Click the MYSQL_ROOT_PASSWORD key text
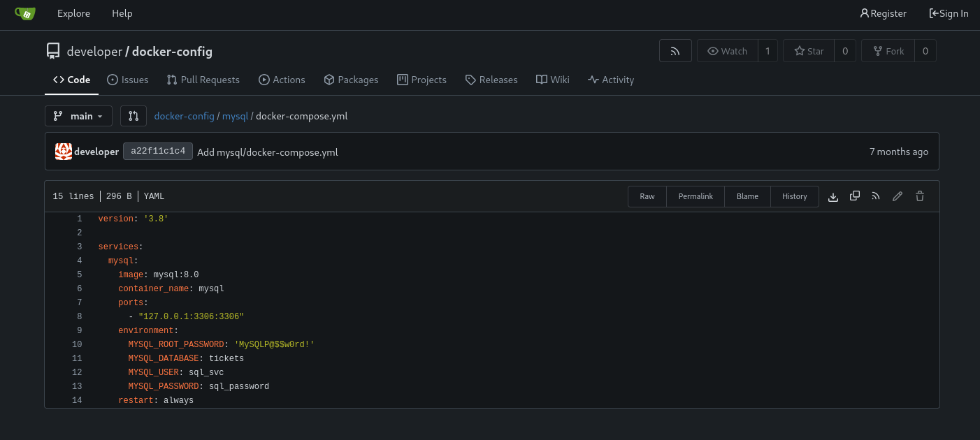The height and width of the screenshot is (440, 980). 176,344
